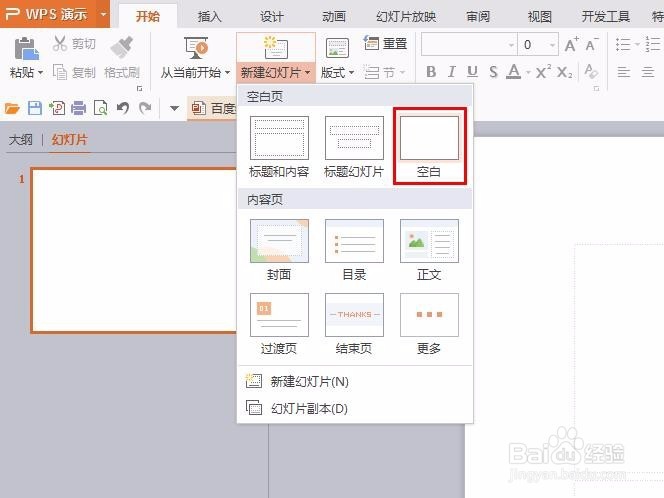Click the Print Preview icon
664x498 pixels.
pos(101,108)
